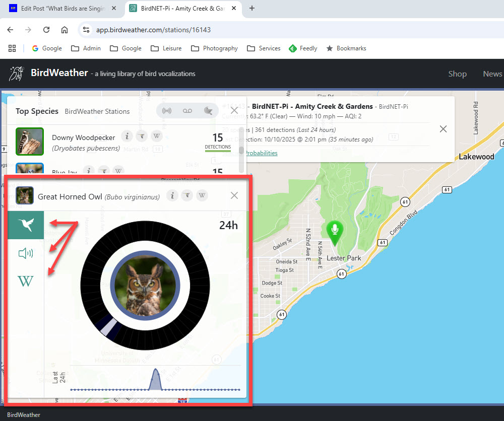Click the hummingbird icon beside Downy Woodpecker
The image size is (504, 421).
[142, 136]
